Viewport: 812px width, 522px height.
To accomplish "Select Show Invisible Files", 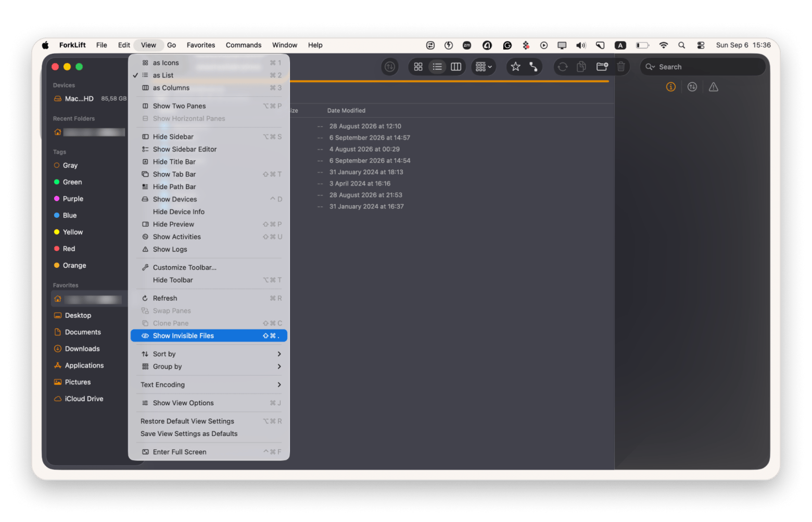I will [x=209, y=336].
